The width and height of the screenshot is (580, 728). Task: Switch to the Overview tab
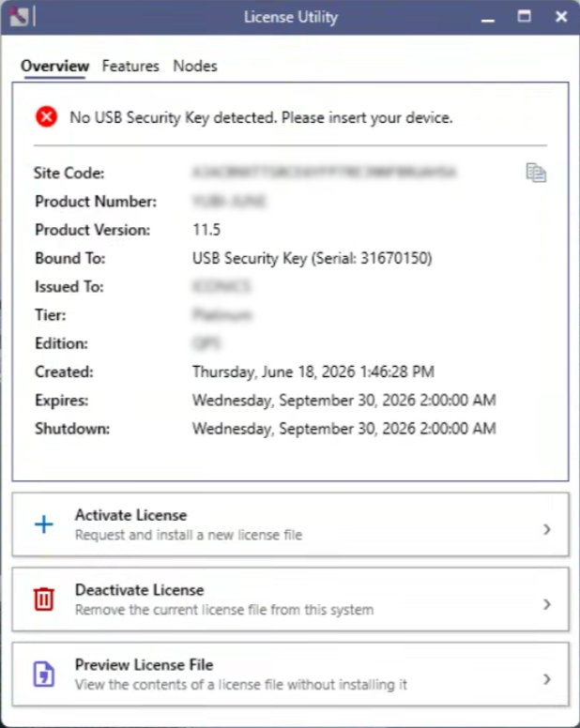[54, 66]
